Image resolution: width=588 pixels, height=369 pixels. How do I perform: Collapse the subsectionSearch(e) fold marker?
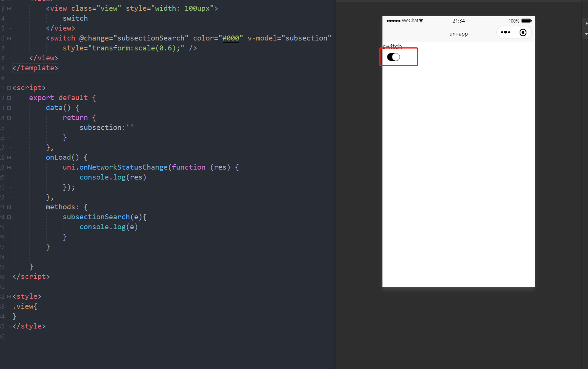[x=9, y=217]
